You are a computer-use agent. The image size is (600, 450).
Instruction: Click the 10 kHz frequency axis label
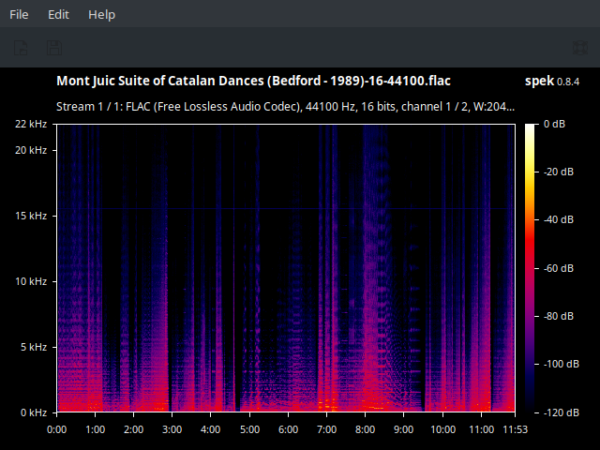click(31, 281)
